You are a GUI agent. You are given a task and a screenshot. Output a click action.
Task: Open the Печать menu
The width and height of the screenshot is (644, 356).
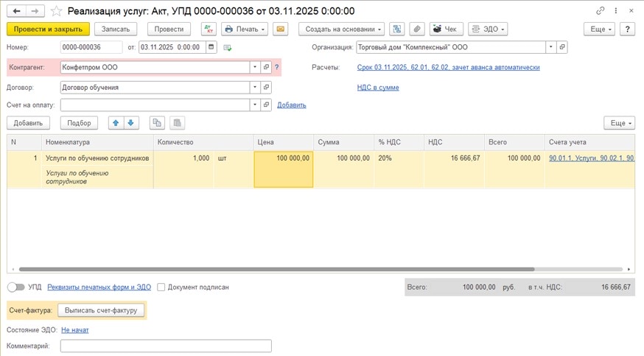[x=245, y=29]
